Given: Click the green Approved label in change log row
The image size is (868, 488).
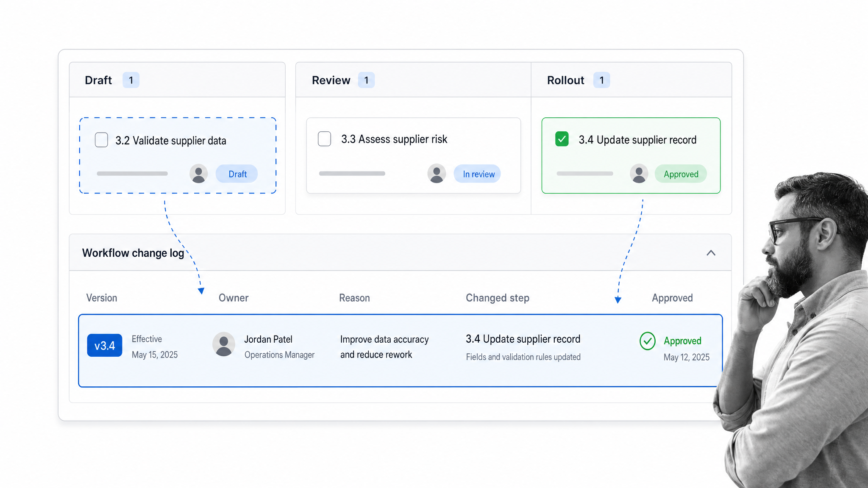Looking at the screenshot, I should tap(682, 341).
